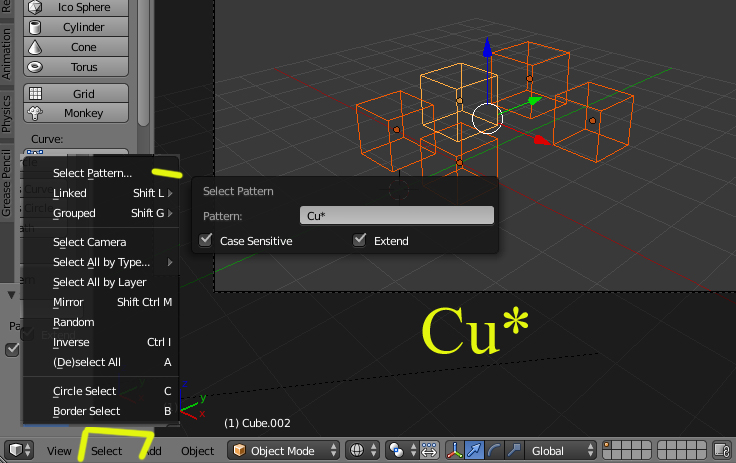
Task: Select the rotate manipulator arc icon
Action: coord(495,451)
